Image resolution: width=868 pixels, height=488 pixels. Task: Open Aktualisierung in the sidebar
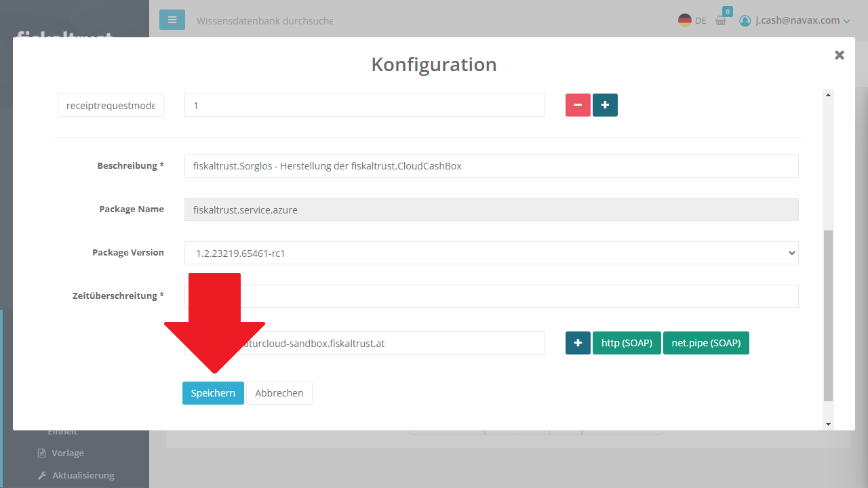[x=83, y=475]
